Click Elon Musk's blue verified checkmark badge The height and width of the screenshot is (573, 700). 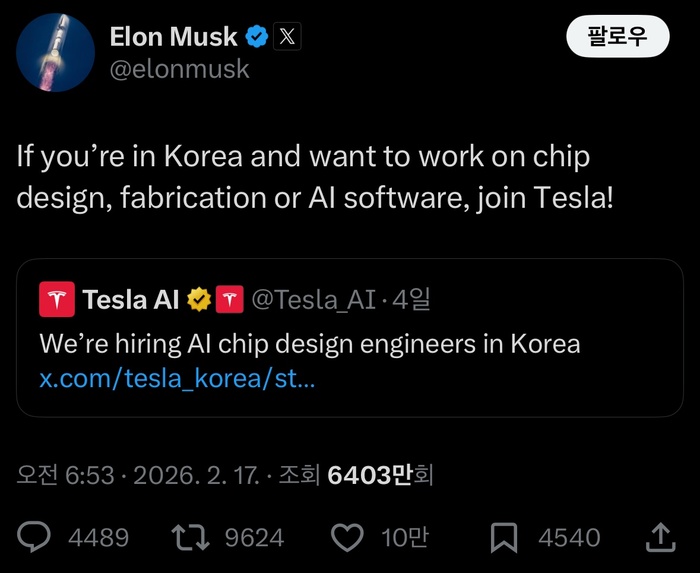click(258, 38)
